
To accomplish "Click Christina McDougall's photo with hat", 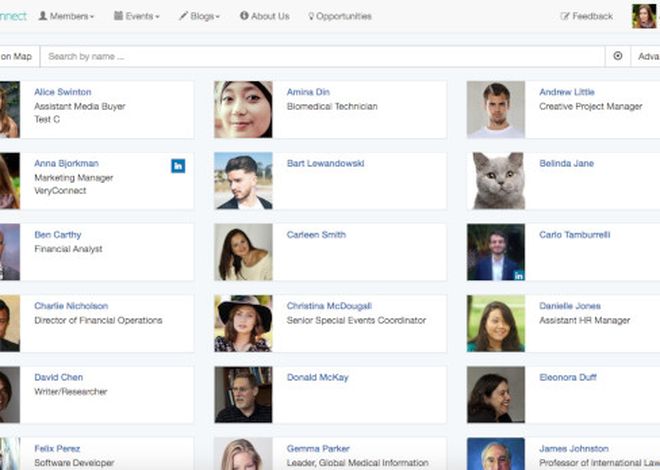I will tap(243, 324).
